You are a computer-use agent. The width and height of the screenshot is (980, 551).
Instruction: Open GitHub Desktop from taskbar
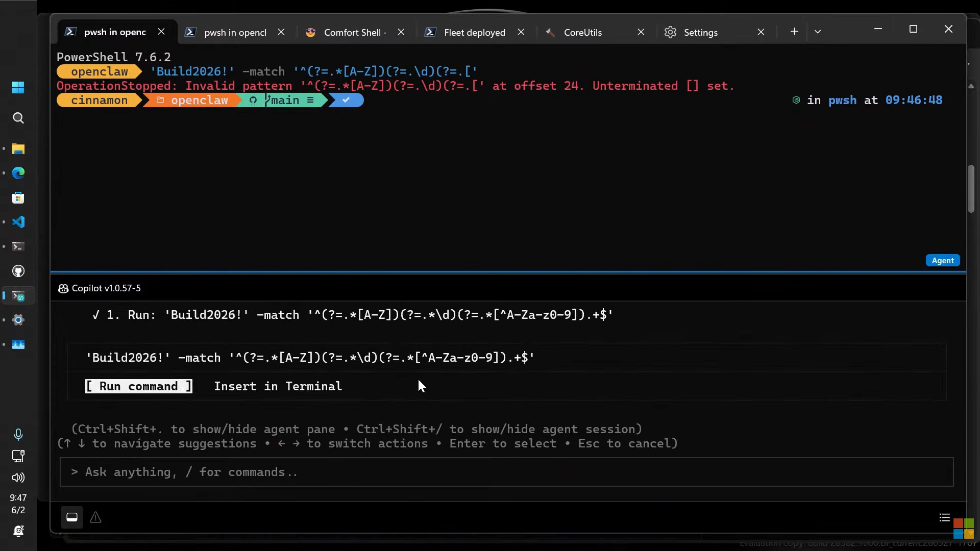pyautogui.click(x=18, y=271)
